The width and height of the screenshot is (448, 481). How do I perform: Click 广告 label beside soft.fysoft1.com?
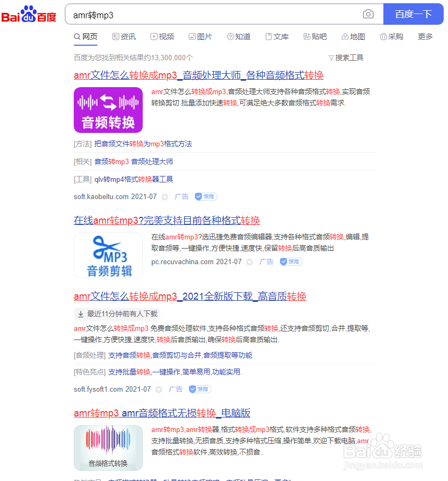tap(176, 390)
